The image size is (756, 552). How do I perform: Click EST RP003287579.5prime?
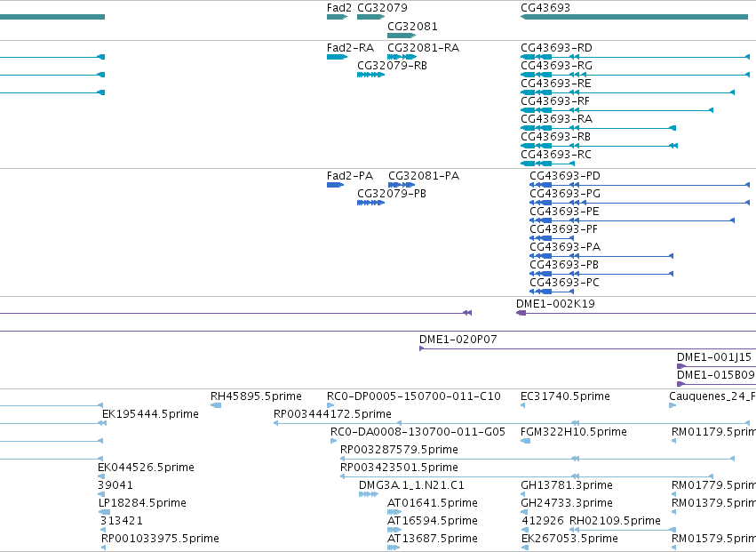click(399, 451)
